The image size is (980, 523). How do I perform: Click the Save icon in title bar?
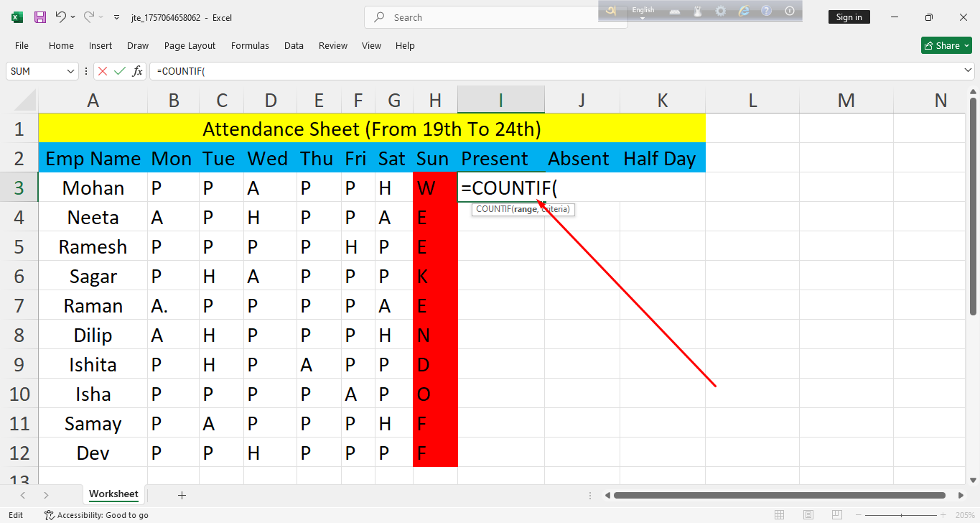[40, 17]
